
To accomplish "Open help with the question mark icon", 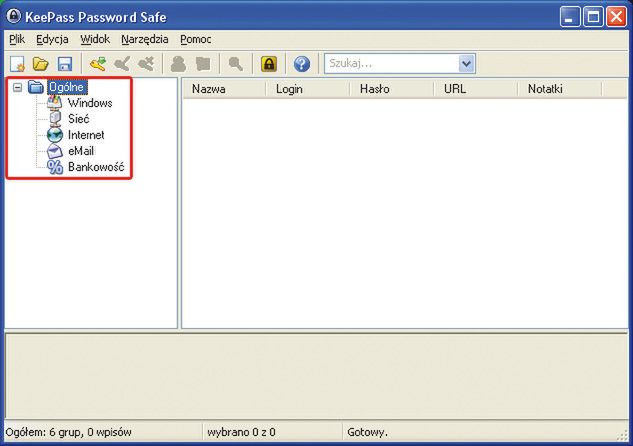I will (x=302, y=64).
